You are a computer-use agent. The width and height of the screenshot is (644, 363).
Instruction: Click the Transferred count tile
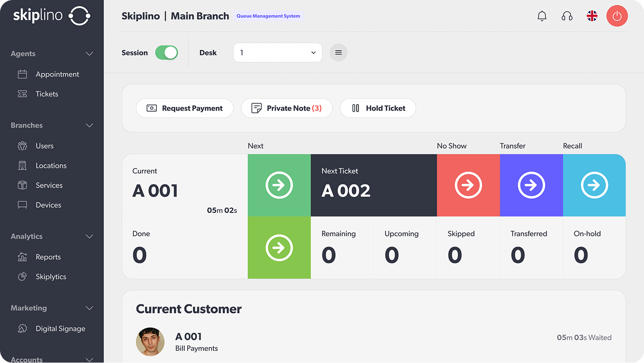tap(531, 248)
